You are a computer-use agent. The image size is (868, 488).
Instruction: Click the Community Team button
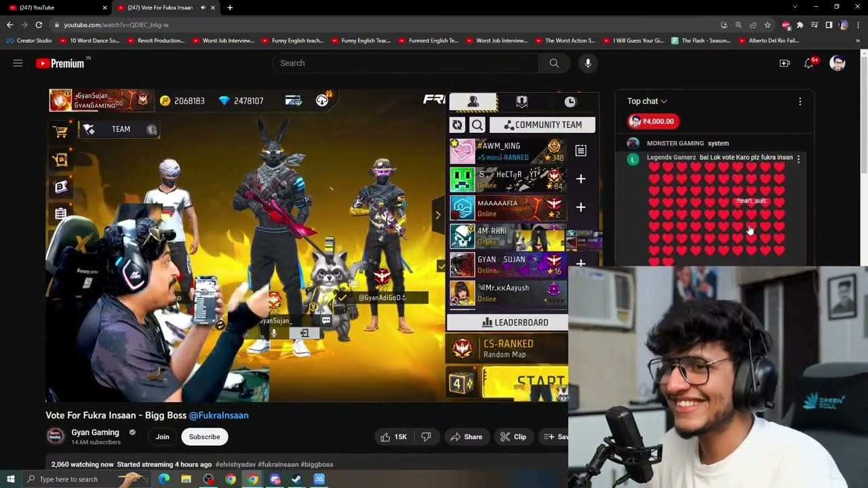(542, 125)
